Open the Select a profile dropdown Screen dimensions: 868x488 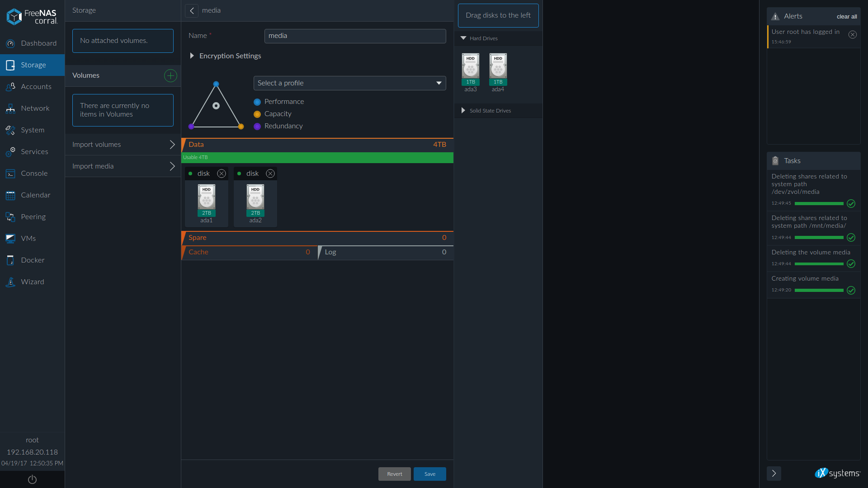349,83
